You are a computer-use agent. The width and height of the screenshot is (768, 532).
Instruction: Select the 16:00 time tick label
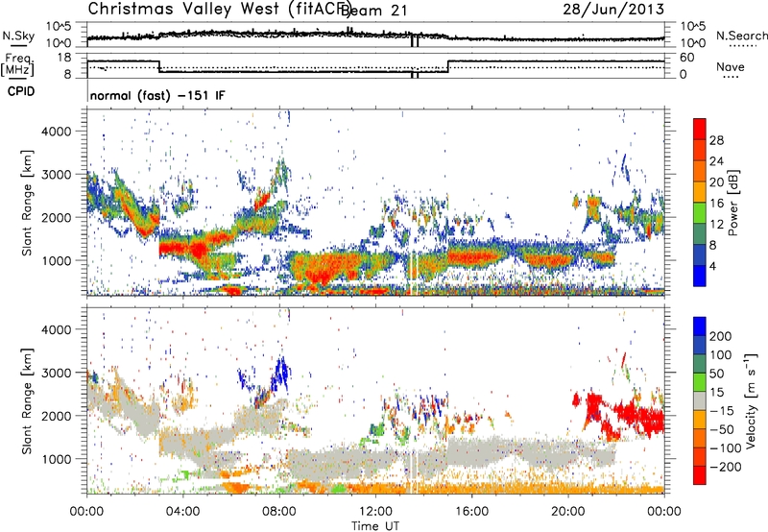[x=471, y=512]
